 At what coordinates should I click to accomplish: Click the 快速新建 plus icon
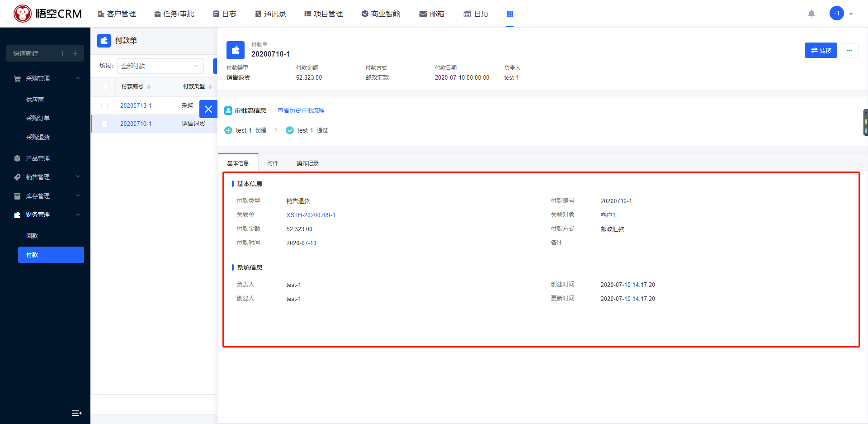click(75, 53)
